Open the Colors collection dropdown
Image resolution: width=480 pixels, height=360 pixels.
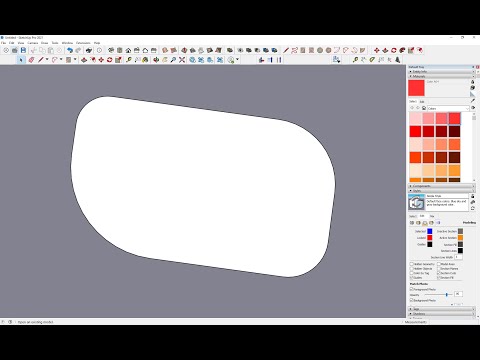click(448, 108)
